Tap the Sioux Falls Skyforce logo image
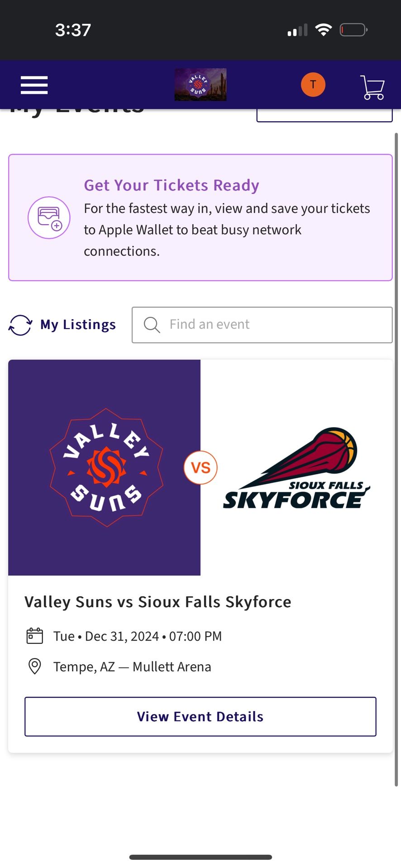401x868 pixels. 297,468
